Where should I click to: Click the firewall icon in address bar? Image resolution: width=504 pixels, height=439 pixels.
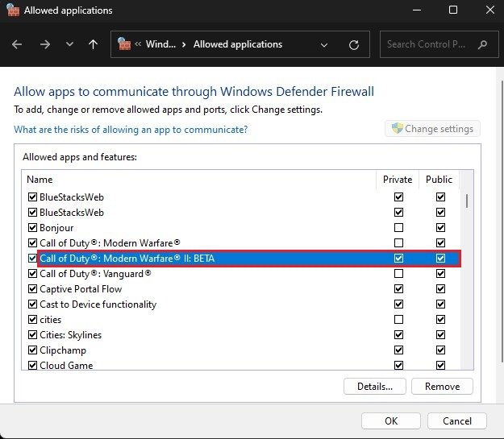[125, 45]
